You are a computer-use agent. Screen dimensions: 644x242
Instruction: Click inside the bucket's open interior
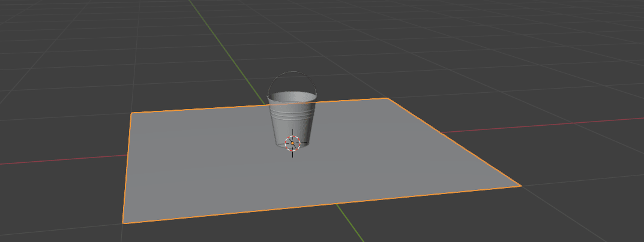point(292,96)
